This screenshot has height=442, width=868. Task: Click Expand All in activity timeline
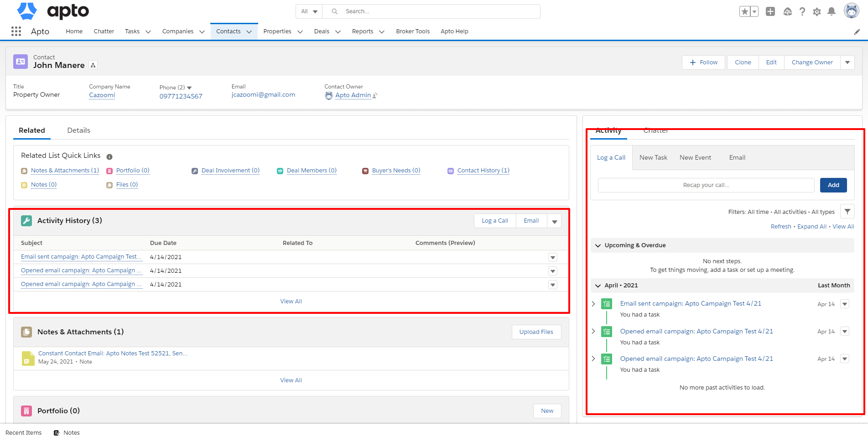click(x=812, y=227)
